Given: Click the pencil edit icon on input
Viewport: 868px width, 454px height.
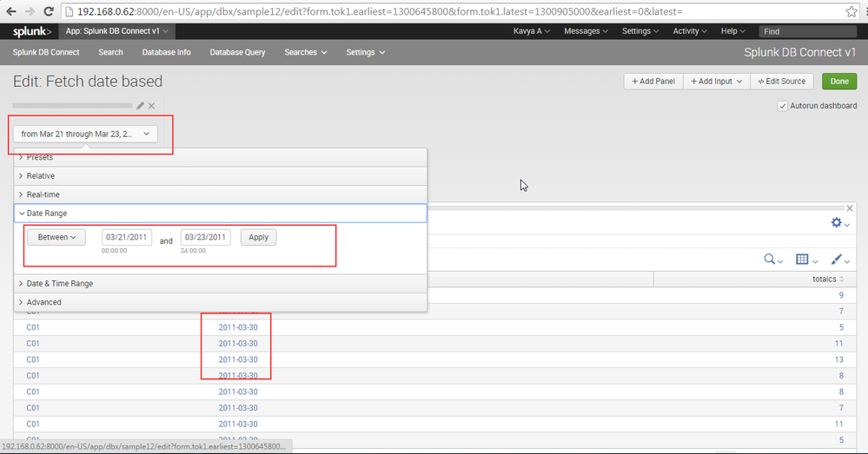Looking at the screenshot, I should coord(141,106).
